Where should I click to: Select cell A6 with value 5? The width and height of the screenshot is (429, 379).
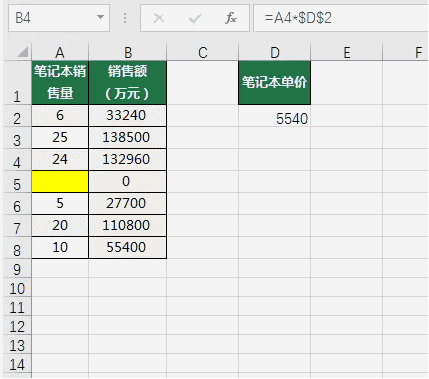(x=60, y=204)
